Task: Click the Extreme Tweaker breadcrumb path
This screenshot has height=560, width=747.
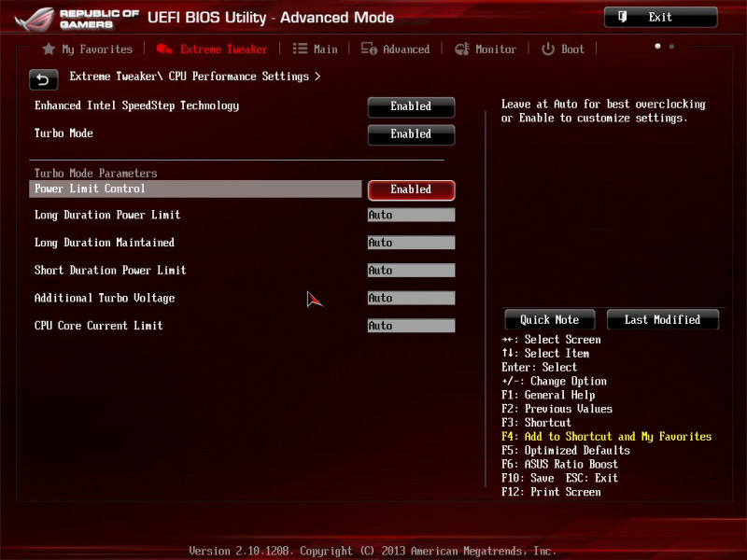Action: click(195, 77)
